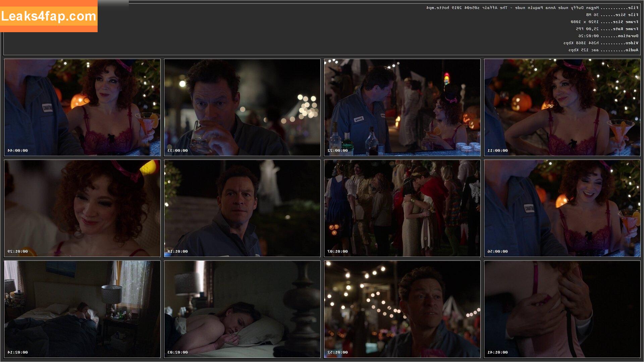
Task: Select the File Size 36 MB line
Action: (x=612, y=15)
